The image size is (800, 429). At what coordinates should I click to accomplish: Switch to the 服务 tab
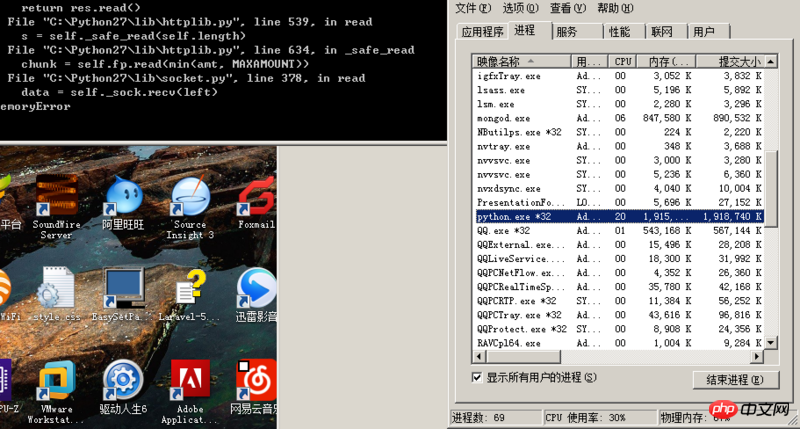coord(578,32)
